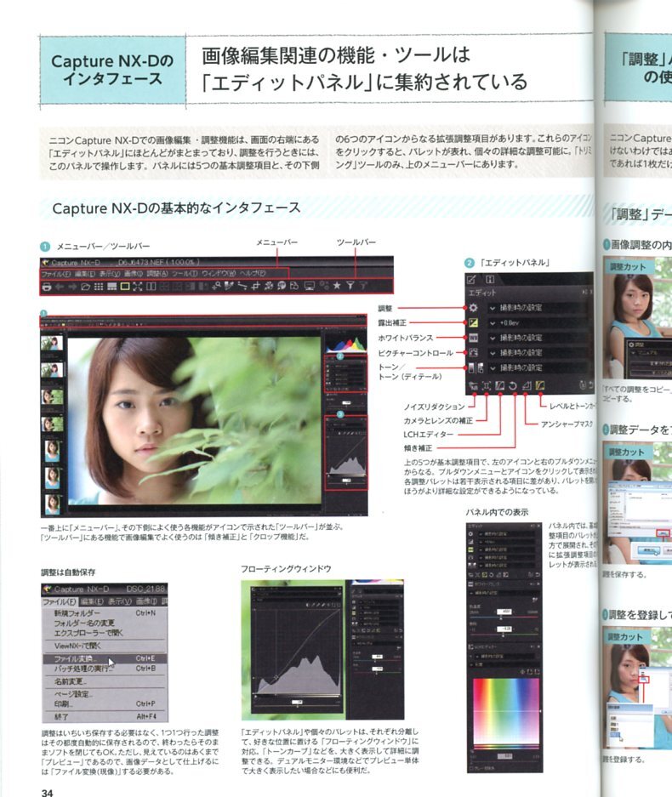Open the noise reduction icon in Edit panel

pos(473,386)
